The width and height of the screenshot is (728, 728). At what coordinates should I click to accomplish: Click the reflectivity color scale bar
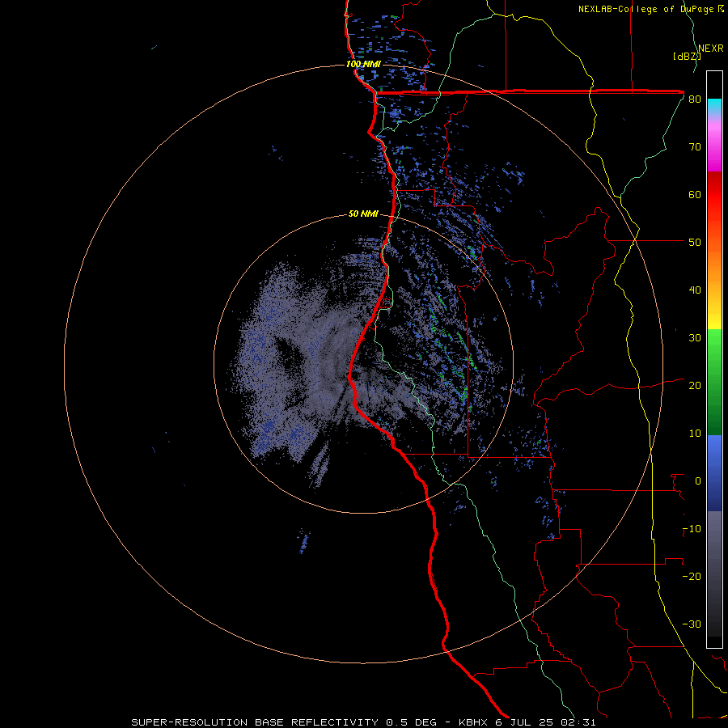pos(714,359)
